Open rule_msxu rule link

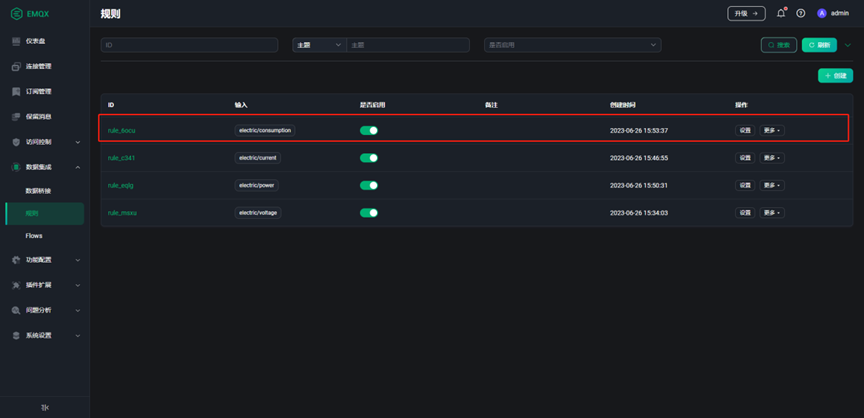[x=122, y=213]
